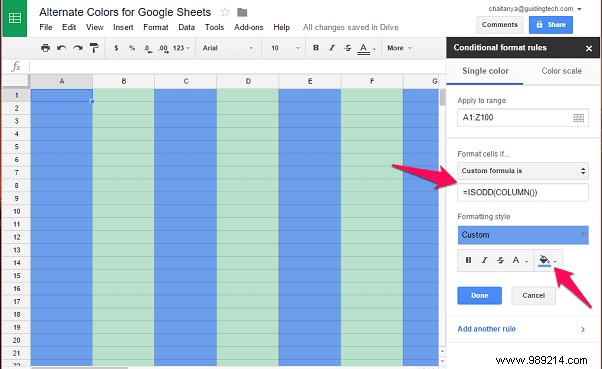
Task: Toggle bold in main toolbar
Action: pos(316,48)
